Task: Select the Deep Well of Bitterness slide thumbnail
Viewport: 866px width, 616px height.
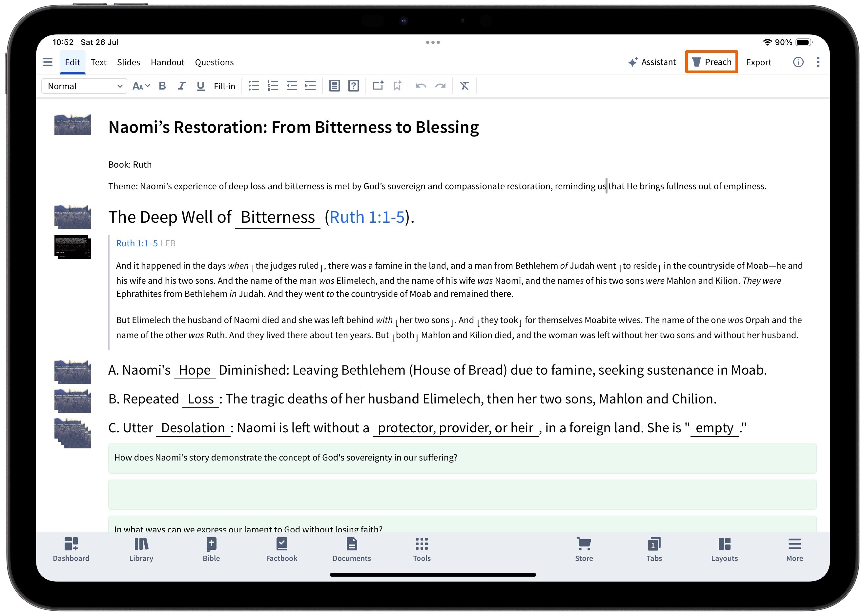Action: [x=72, y=217]
